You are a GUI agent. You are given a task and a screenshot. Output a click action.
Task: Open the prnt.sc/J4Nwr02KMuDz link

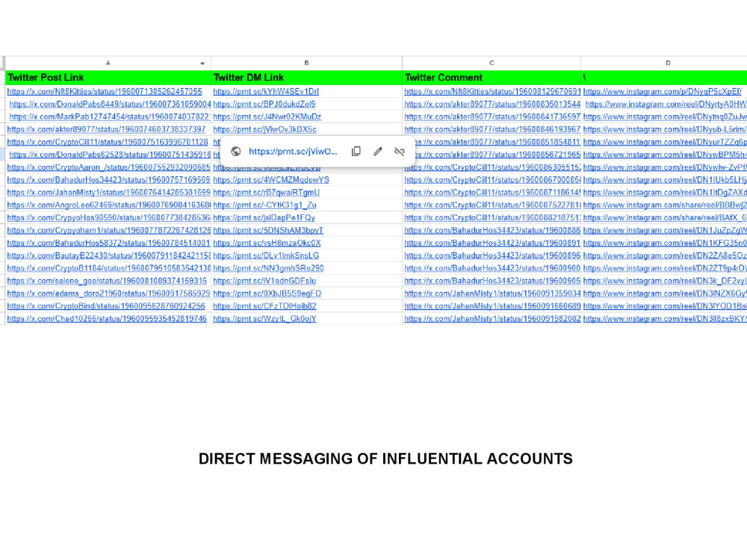(267, 116)
